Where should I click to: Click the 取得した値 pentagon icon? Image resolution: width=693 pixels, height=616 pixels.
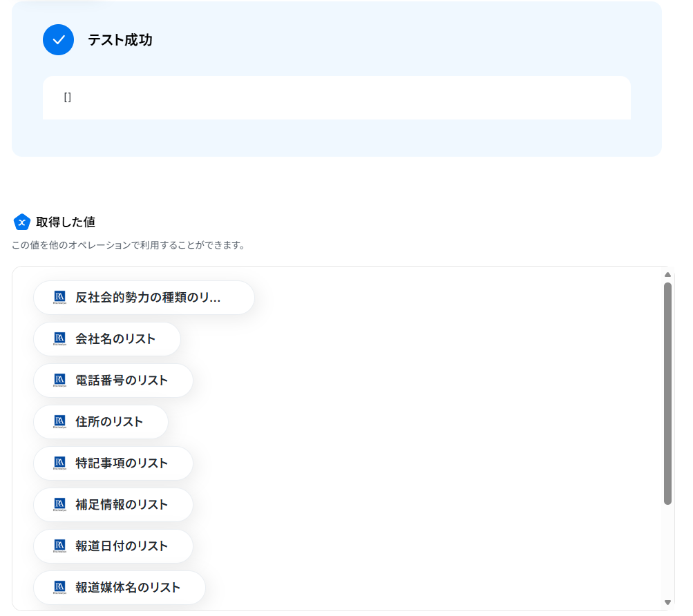tap(21, 222)
